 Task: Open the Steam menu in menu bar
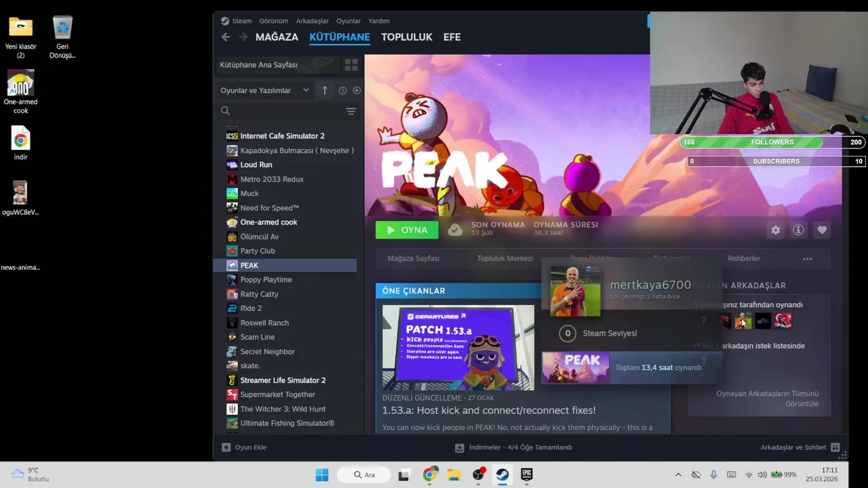tap(242, 21)
